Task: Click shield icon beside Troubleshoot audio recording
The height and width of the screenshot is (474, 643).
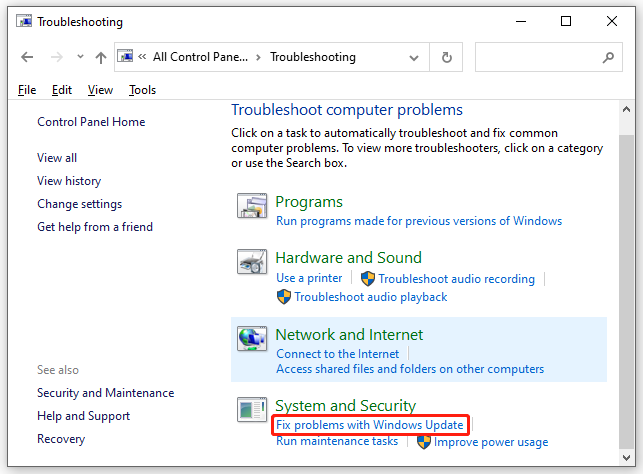Action: click(368, 279)
